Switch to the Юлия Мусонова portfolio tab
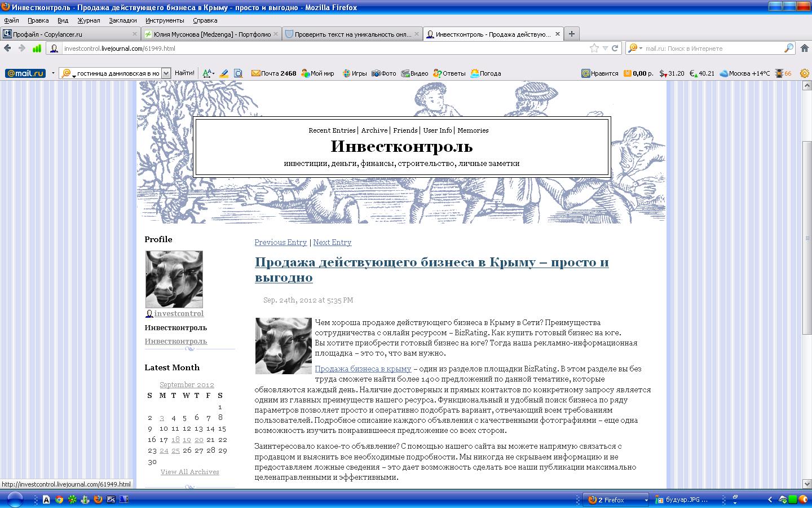Image resolution: width=812 pixels, height=508 pixels. pos(211,34)
